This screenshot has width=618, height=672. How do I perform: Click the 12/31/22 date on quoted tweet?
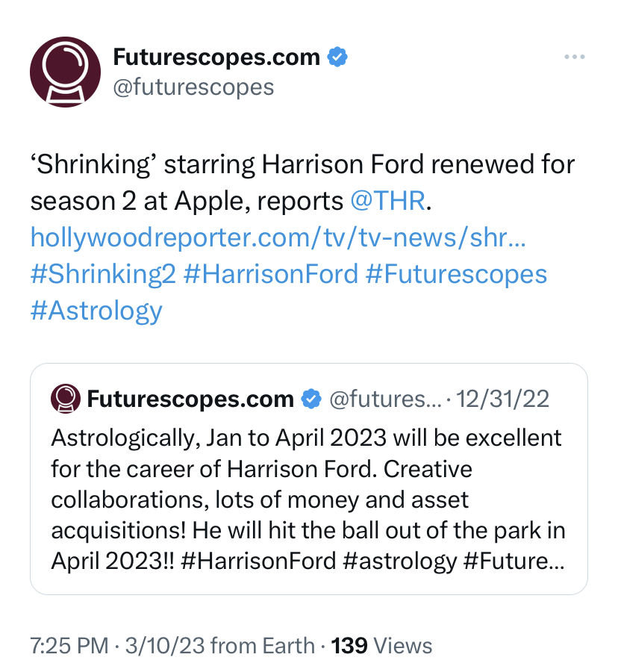[x=502, y=399]
